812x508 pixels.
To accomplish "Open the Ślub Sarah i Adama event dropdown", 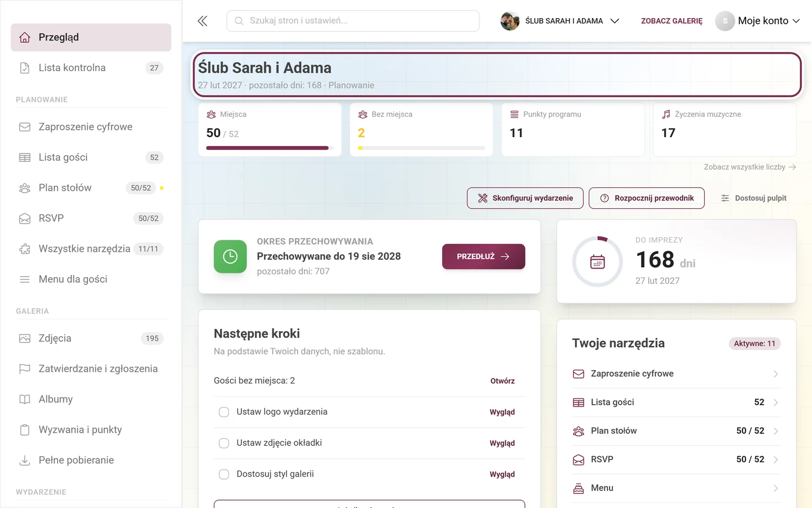I will pyautogui.click(x=560, y=21).
